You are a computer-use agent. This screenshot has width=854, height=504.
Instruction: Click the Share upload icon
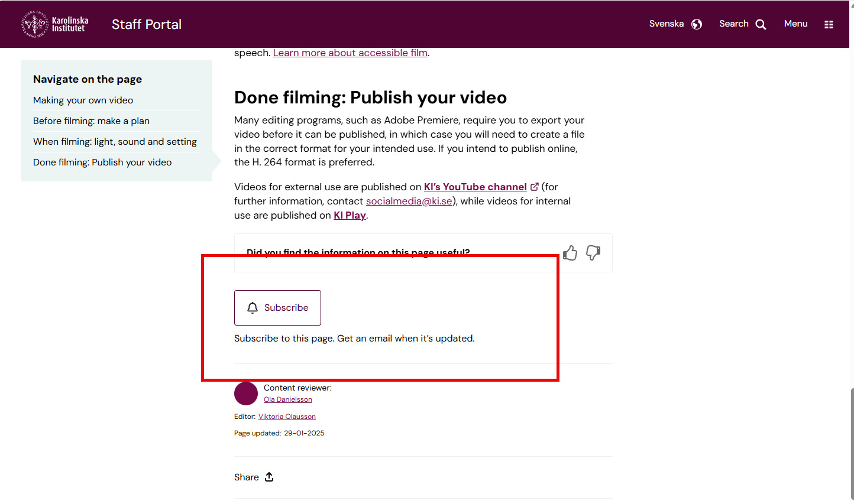coord(269,476)
